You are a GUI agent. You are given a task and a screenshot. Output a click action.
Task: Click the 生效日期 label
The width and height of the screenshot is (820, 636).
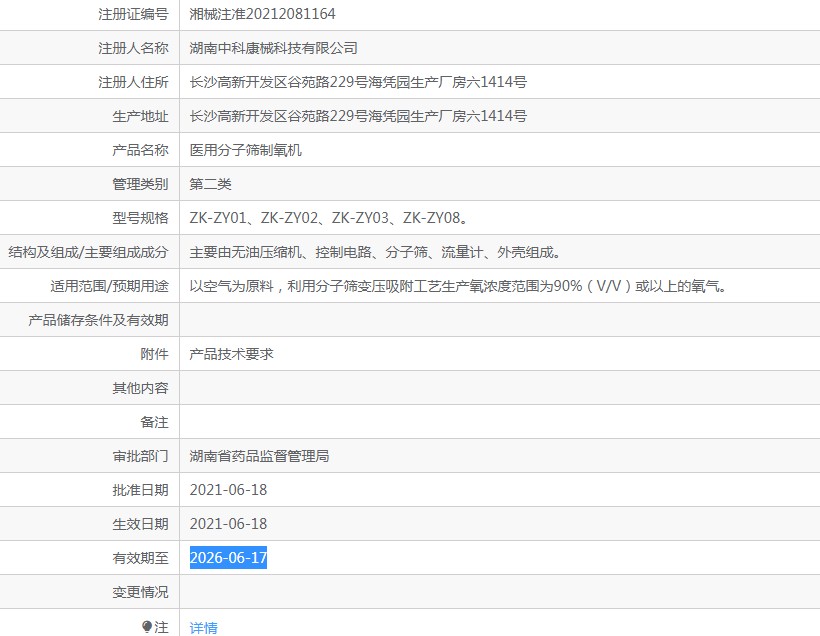point(140,524)
